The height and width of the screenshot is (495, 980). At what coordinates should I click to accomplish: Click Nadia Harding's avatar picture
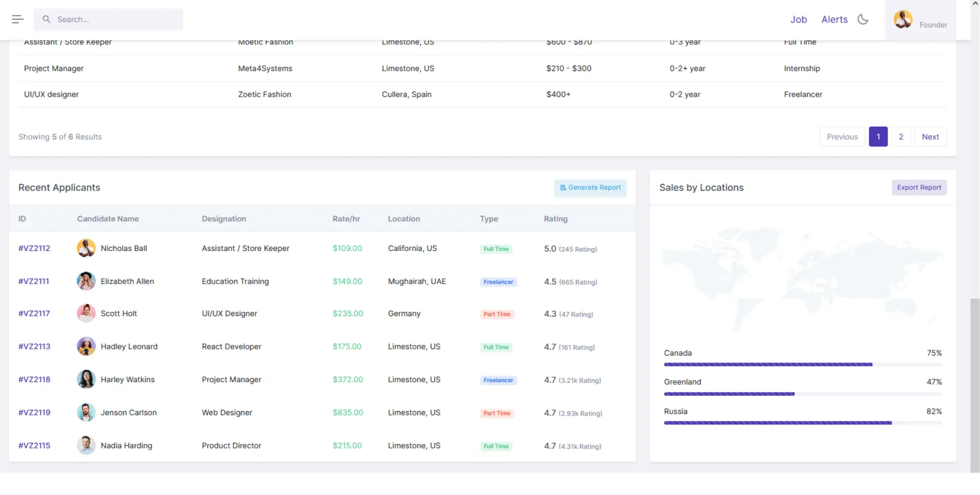point(86,445)
